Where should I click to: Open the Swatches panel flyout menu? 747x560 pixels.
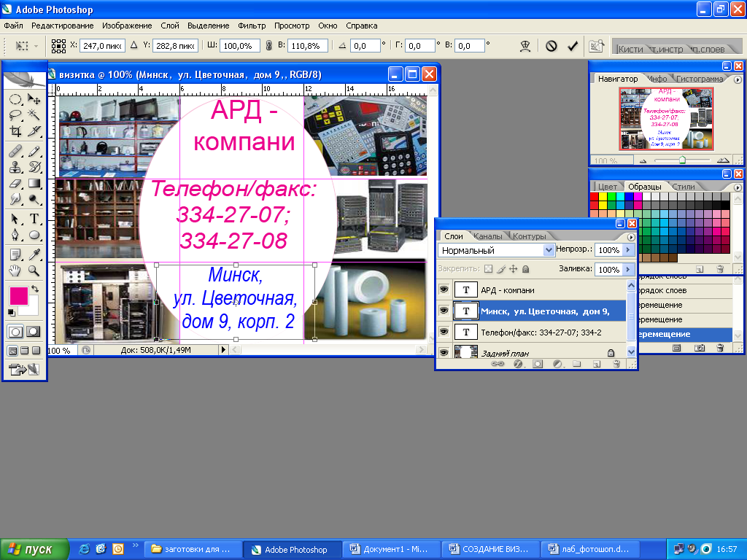point(738,187)
